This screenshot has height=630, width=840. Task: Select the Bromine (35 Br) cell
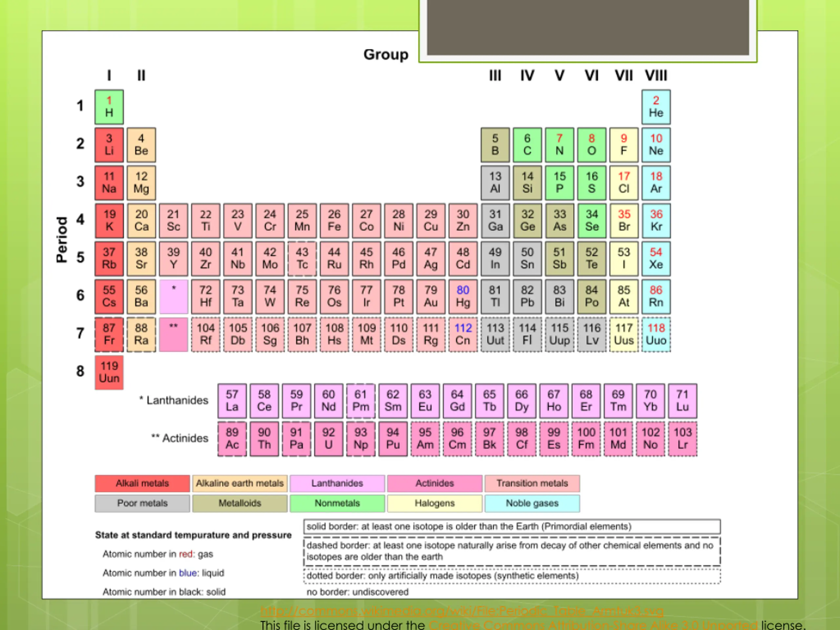[624, 220]
